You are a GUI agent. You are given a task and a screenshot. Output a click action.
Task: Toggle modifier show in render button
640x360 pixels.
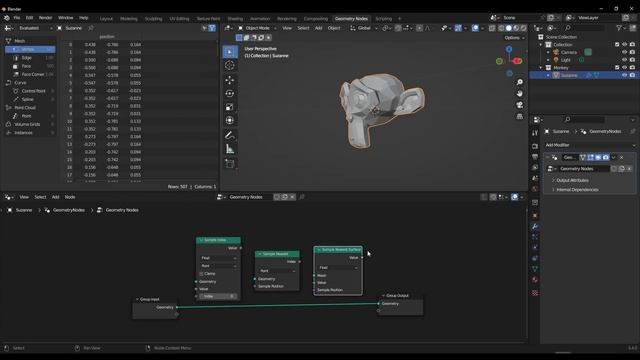606,158
